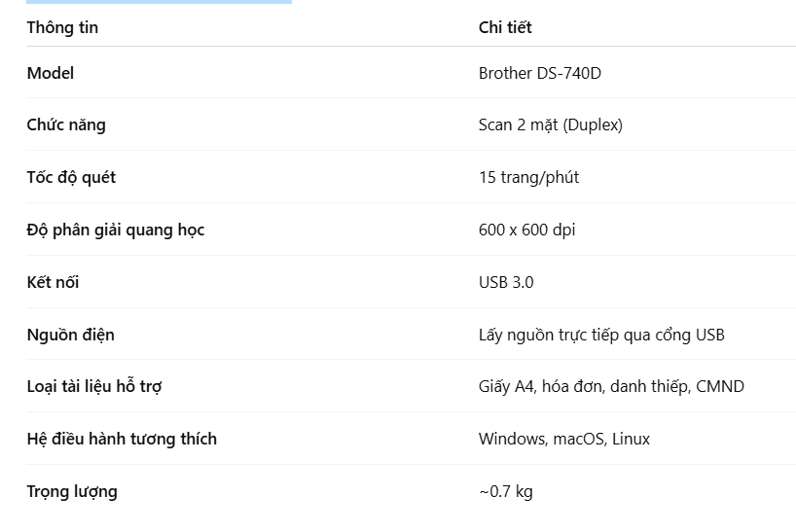Viewport: 796px width, 532px height.
Task: Click the "600 x 600 dpi" value
Action: coord(526,230)
